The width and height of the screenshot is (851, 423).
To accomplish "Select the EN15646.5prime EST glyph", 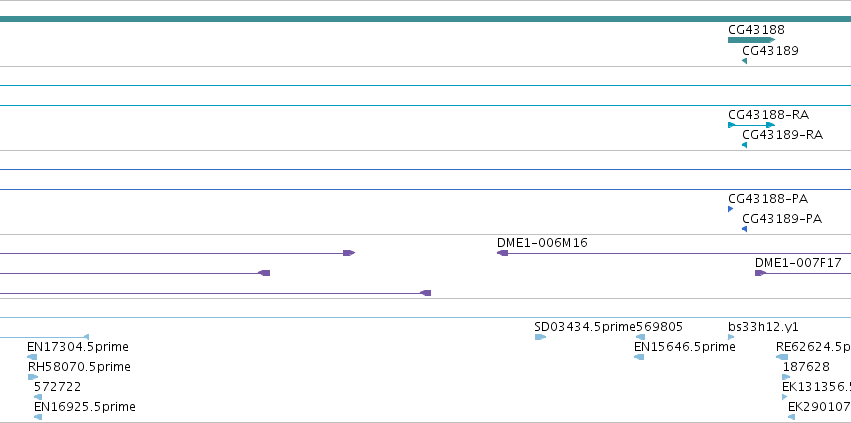I will click(639, 357).
